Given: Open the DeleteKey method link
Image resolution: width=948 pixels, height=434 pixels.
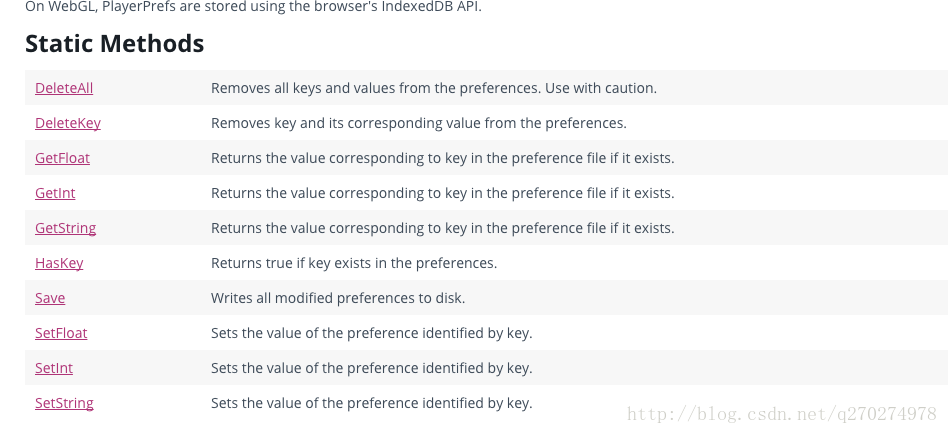Looking at the screenshot, I should point(68,123).
